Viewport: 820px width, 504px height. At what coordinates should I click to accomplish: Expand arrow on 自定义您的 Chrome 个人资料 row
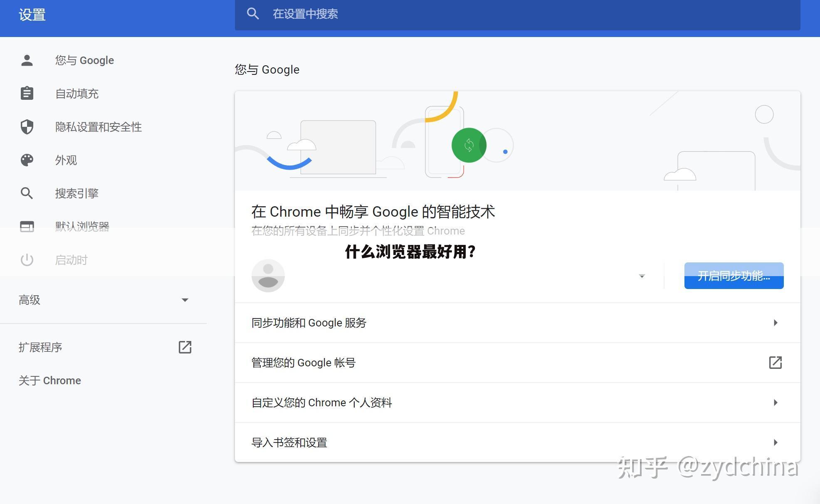pyautogui.click(x=776, y=403)
